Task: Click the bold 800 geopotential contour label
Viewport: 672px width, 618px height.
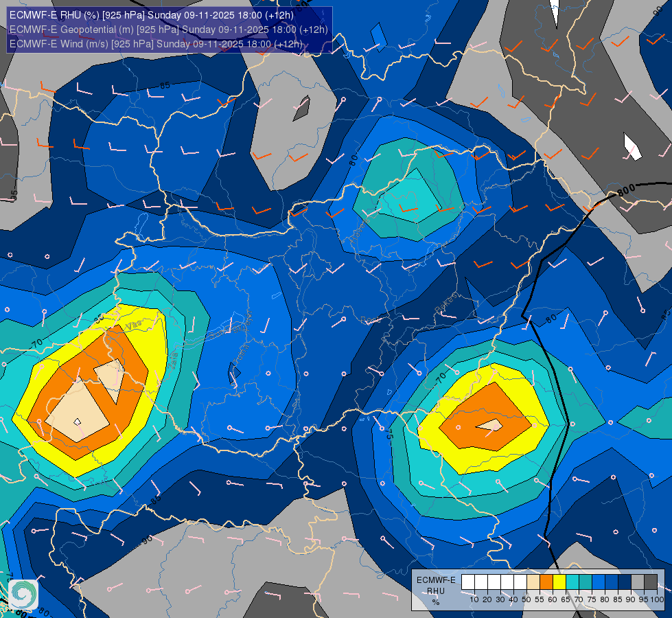Action: [626, 190]
